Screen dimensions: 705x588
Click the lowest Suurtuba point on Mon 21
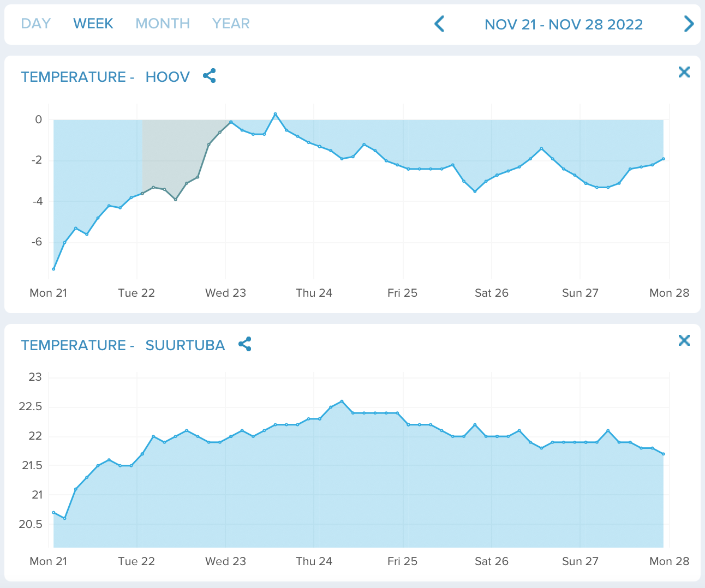click(64, 518)
